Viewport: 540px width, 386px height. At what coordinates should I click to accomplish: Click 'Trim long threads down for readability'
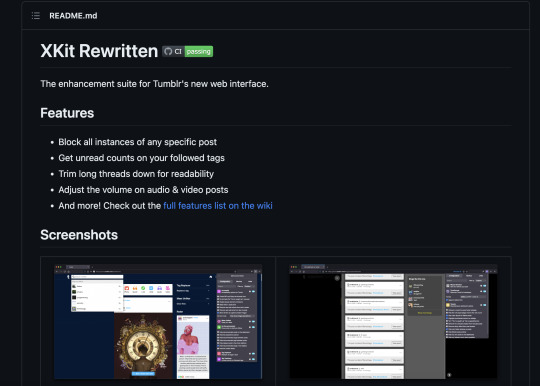[x=136, y=174]
